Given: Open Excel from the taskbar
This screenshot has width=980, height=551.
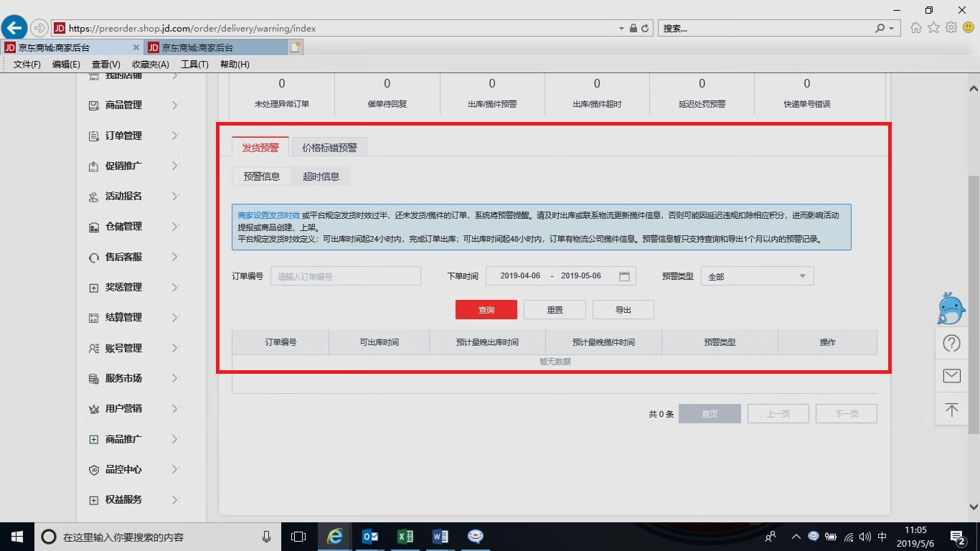Looking at the screenshot, I should click(405, 537).
